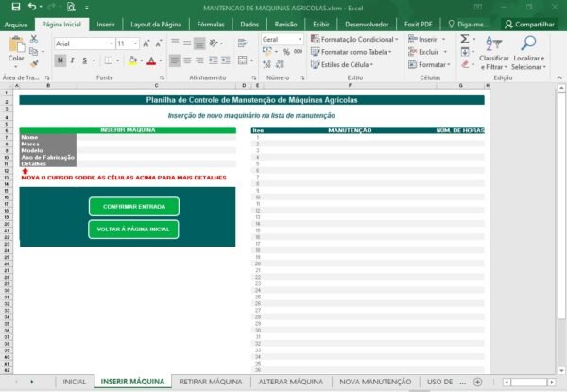
Task: Click the Compartilhar button
Action: 530,25
